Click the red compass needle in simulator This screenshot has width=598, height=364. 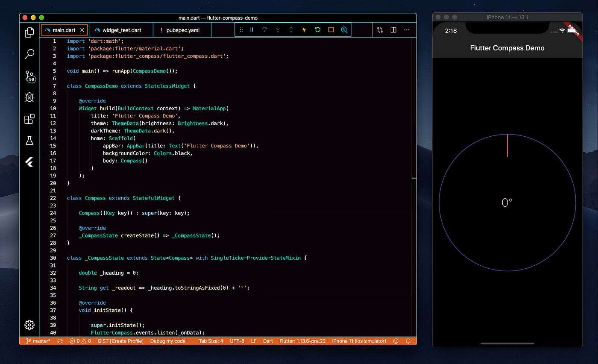tap(507, 146)
